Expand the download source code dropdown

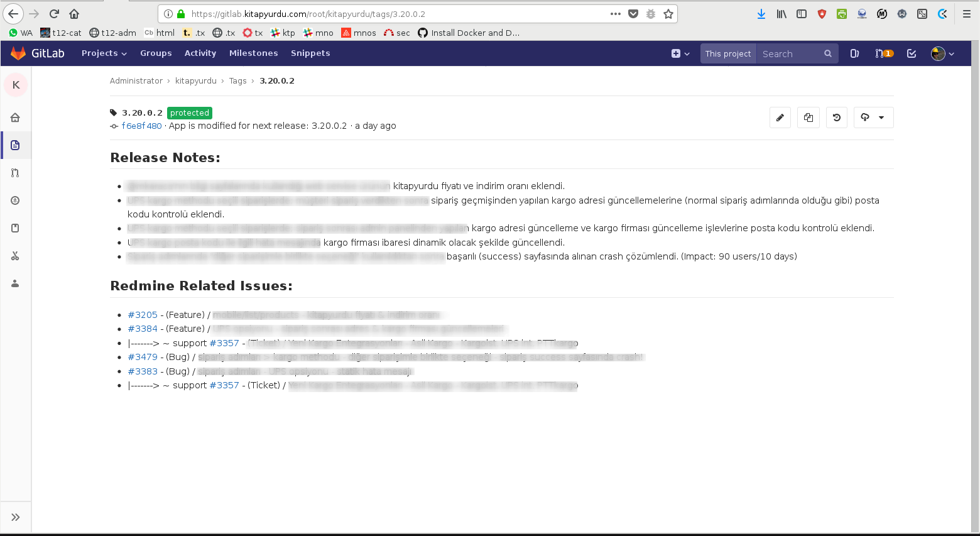pyautogui.click(x=874, y=118)
